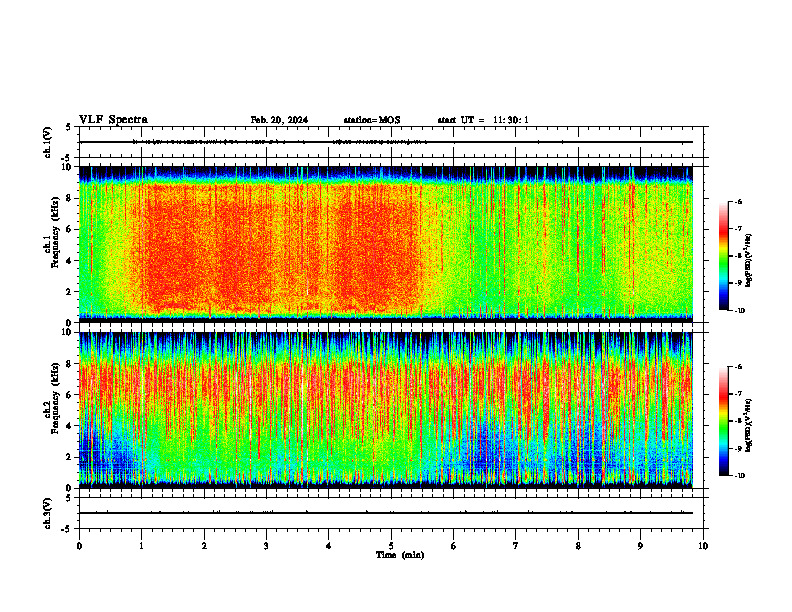The height and width of the screenshot is (612, 792).
Task: Click time axis tick label '7'
Action: coord(516,546)
